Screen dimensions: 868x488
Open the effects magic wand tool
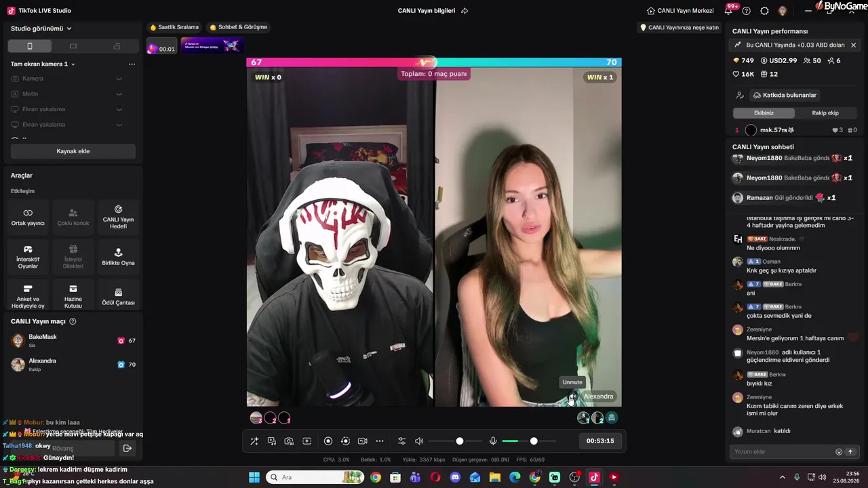254,441
